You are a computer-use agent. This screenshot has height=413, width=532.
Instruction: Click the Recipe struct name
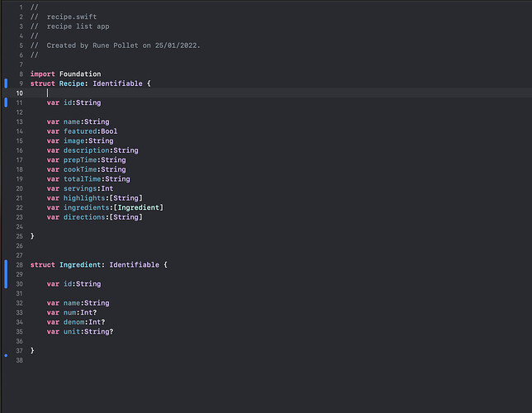[72, 83]
